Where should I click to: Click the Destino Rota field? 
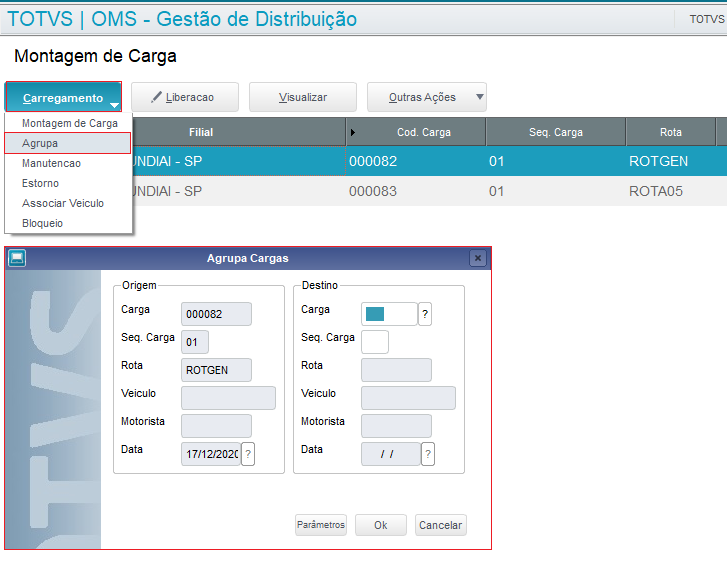coord(396,370)
